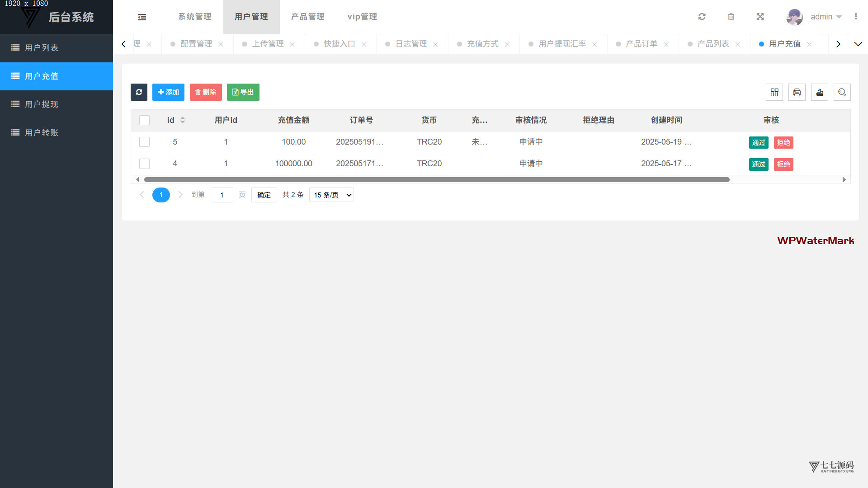Open the table search magnifier icon
The width and height of the screenshot is (868, 488).
842,92
